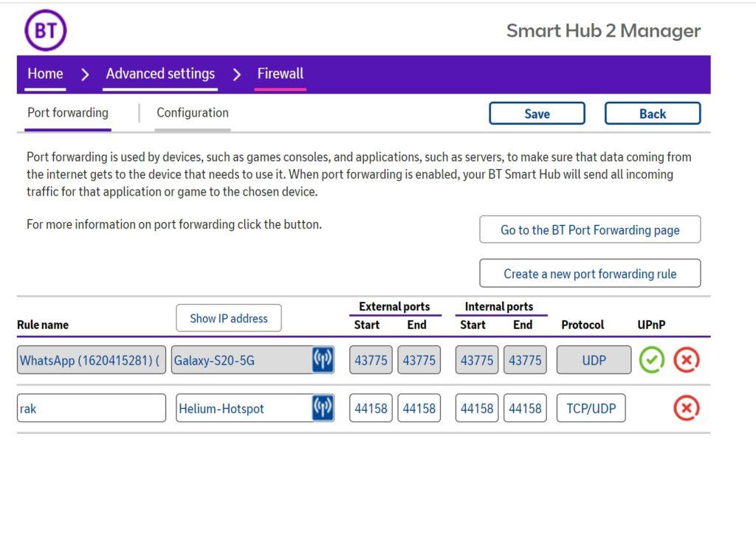Go to Home breadcrumb
This screenshot has width=756, height=549.
point(45,74)
